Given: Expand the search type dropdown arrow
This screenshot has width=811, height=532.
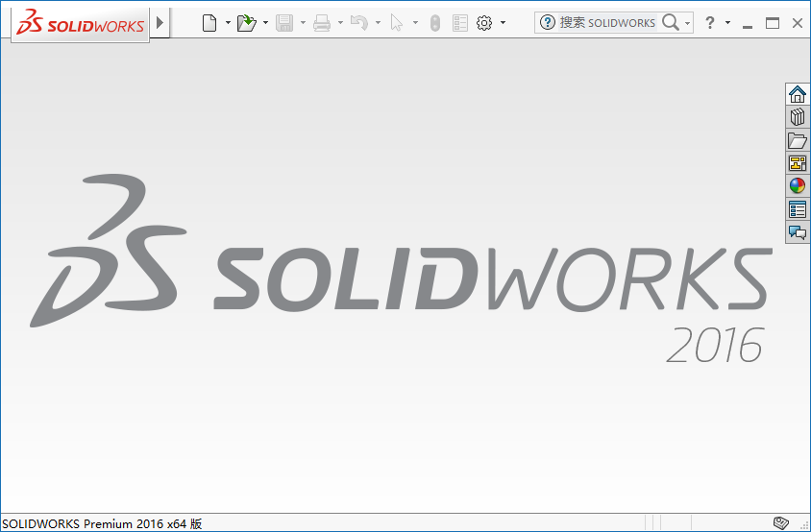Looking at the screenshot, I should click(x=687, y=23).
